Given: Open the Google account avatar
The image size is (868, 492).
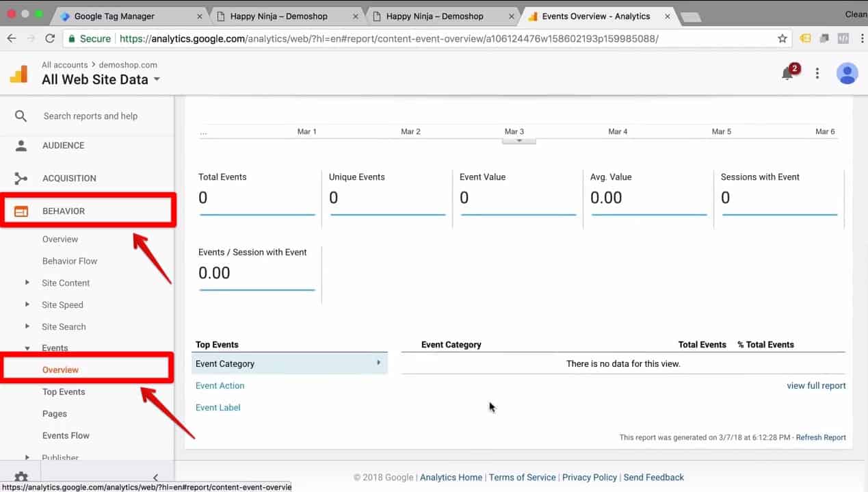Looking at the screenshot, I should click(x=847, y=73).
